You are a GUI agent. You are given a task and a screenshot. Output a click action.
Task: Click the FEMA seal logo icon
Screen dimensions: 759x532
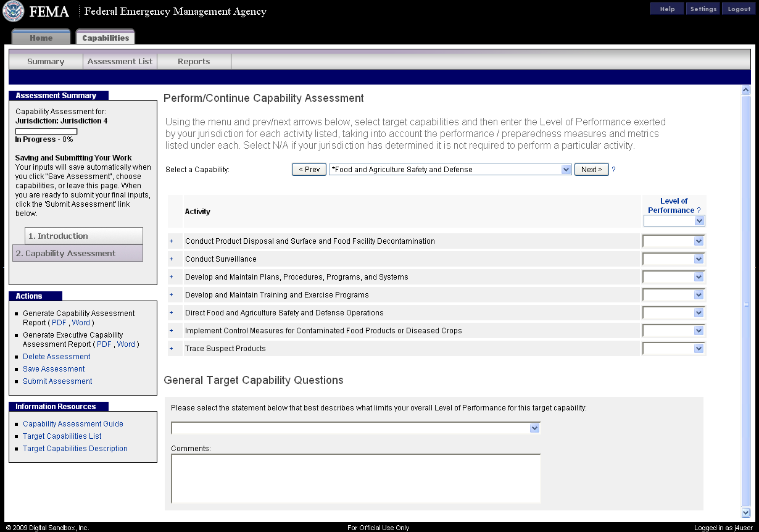click(14, 11)
